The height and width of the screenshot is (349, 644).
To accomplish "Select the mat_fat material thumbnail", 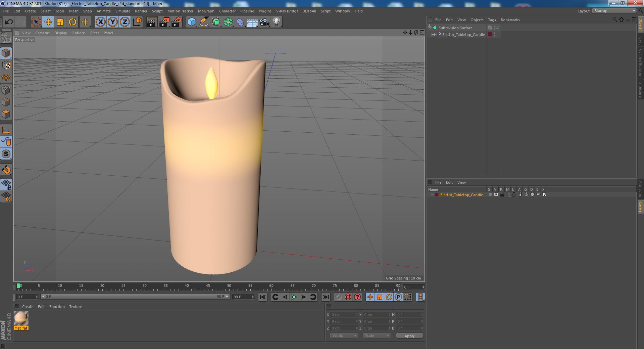I will (x=21, y=318).
